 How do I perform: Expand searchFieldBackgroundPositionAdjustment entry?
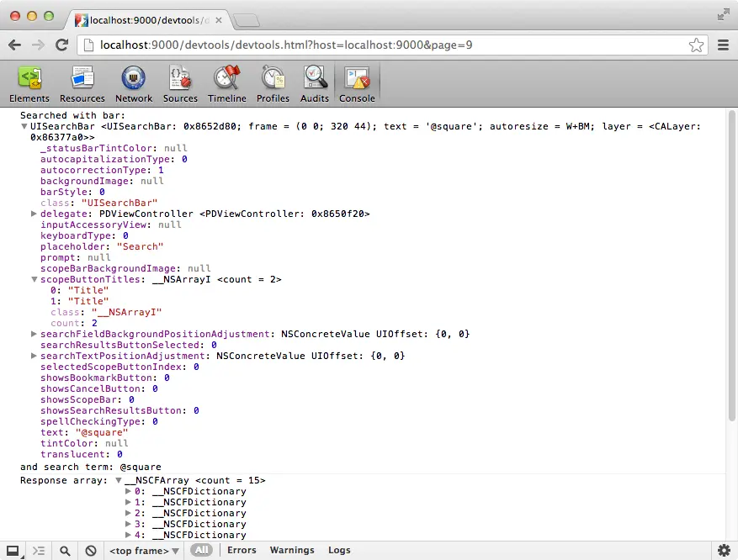[x=34, y=334]
